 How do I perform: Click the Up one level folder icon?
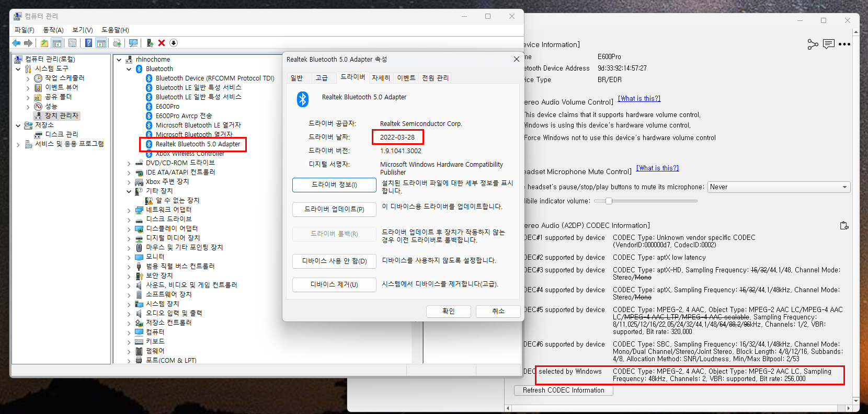click(x=44, y=43)
